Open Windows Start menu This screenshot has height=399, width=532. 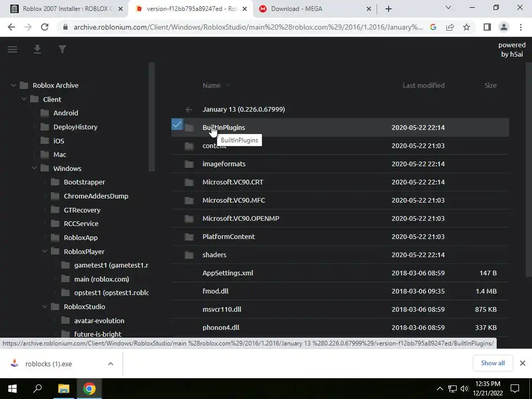(12, 389)
